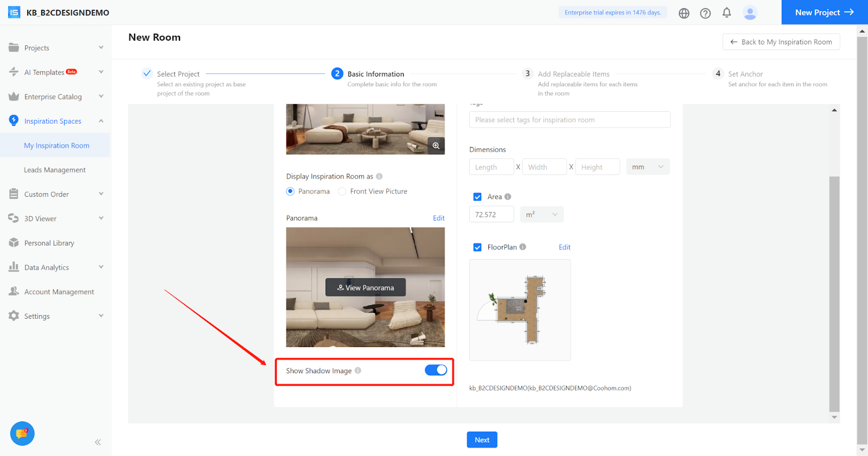Screen dimensions: 868x456
Task: Open the mm unit dropdown
Action: point(648,167)
